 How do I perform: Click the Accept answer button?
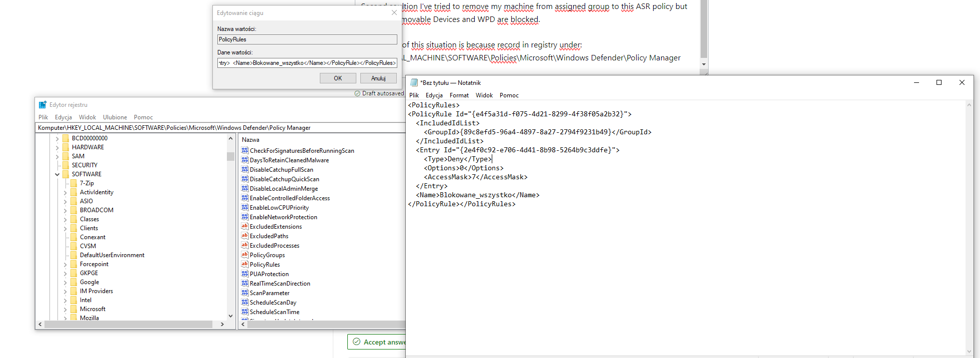coord(376,342)
